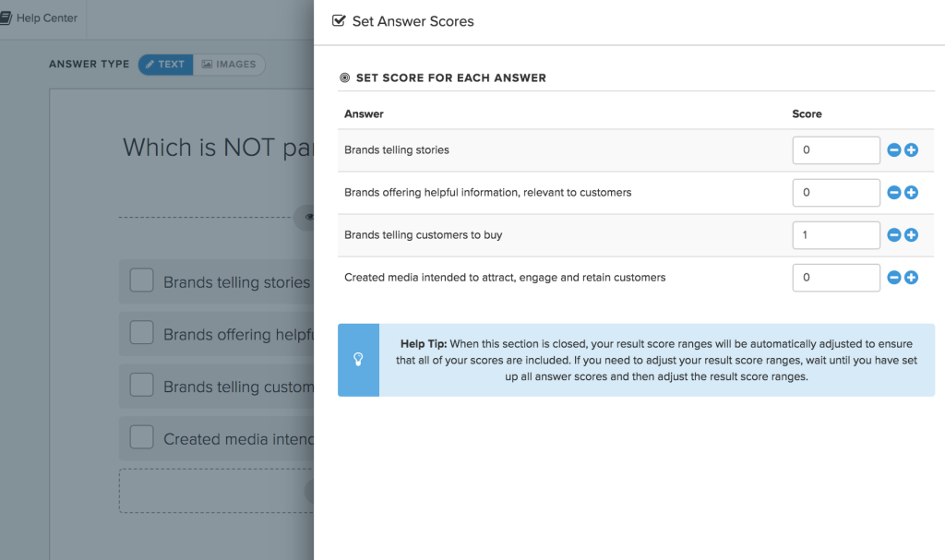This screenshot has height=560, width=945.
Task: Switch answer type to Text
Action: pyautogui.click(x=166, y=65)
